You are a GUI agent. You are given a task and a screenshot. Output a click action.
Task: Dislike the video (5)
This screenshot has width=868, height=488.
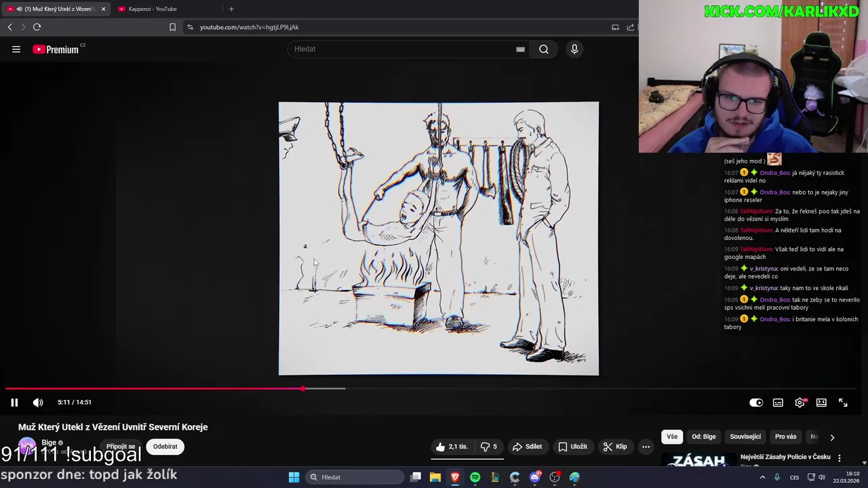(489, 447)
